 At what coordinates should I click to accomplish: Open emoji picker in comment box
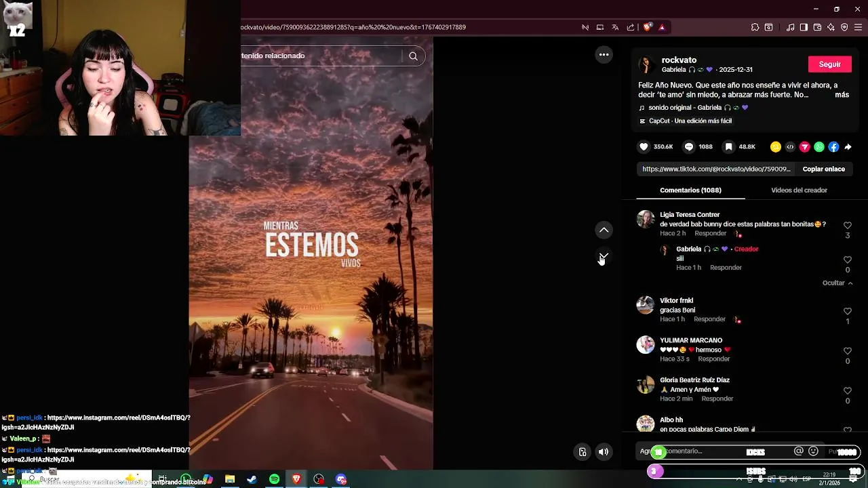point(813,451)
